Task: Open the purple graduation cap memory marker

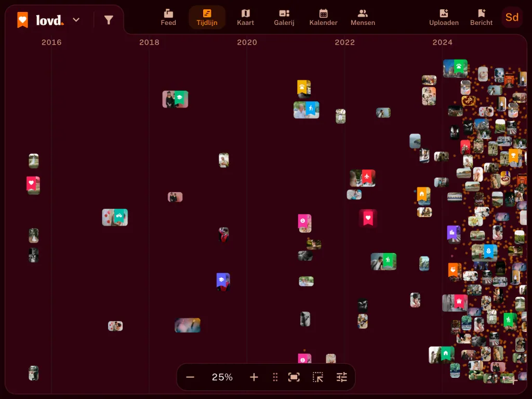Action: click(223, 282)
